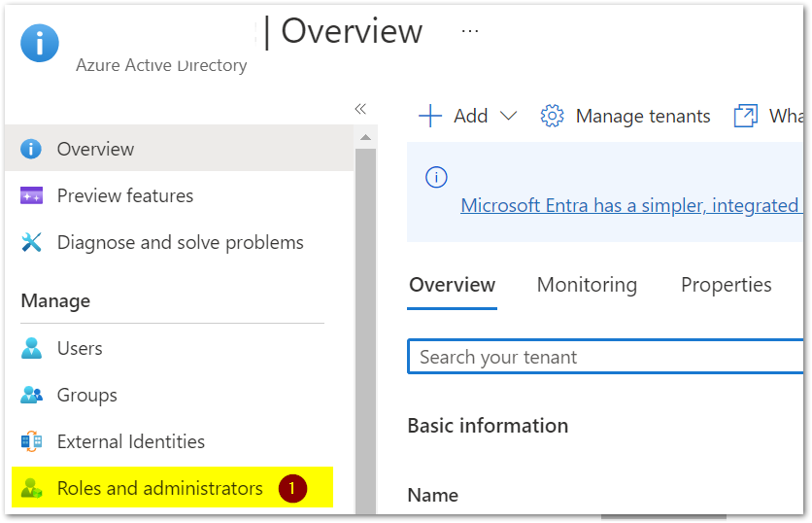Click the sidebar vertical scrollbar thumb
This screenshot has height=523, width=812.
click(x=365, y=331)
